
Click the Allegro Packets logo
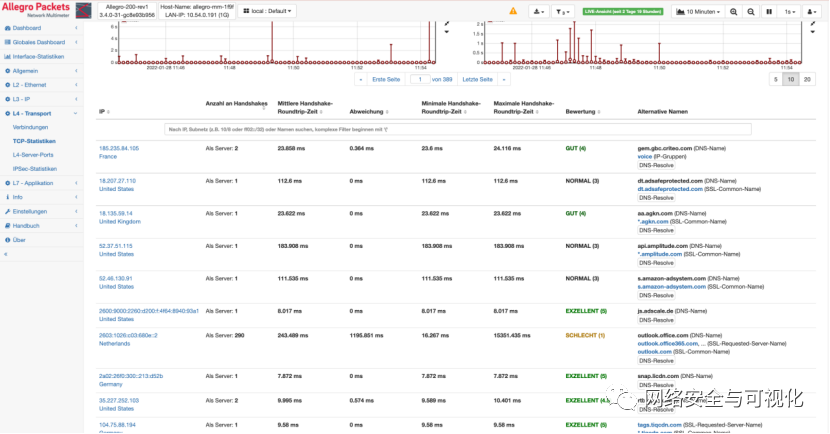pyautogui.click(x=36, y=10)
